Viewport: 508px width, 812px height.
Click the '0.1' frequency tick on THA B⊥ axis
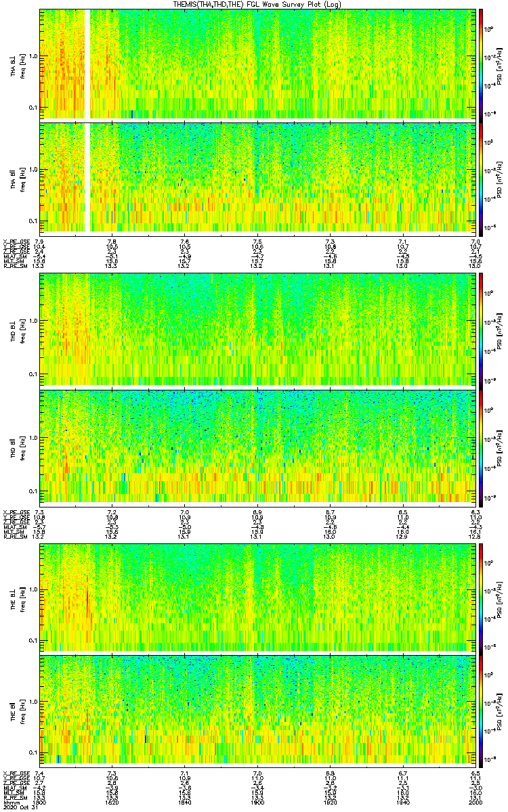(33, 107)
